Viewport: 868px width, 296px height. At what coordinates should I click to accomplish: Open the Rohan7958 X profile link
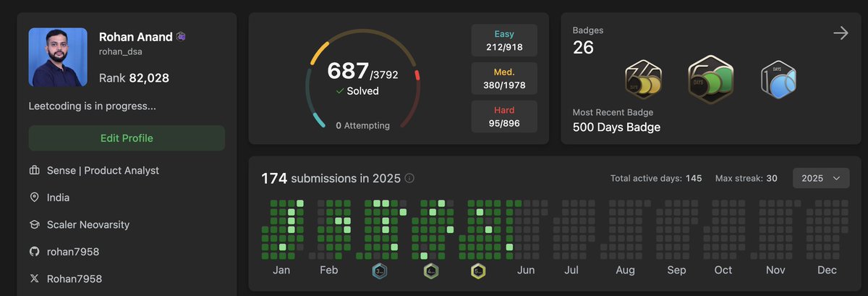pyautogui.click(x=75, y=279)
